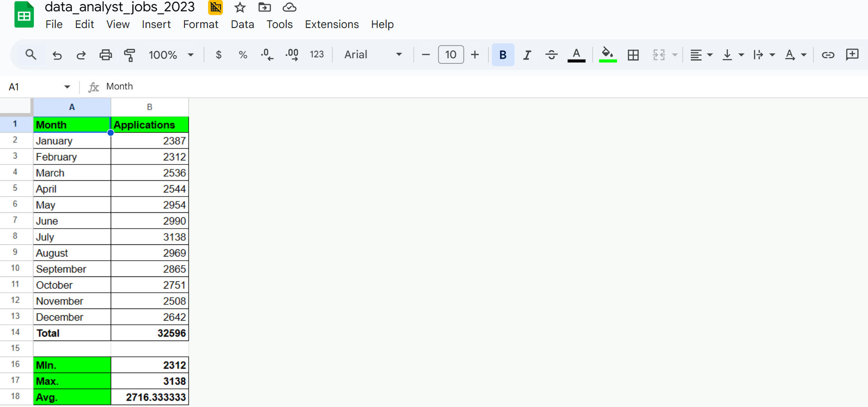Insert a comment

tap(852, 55)
